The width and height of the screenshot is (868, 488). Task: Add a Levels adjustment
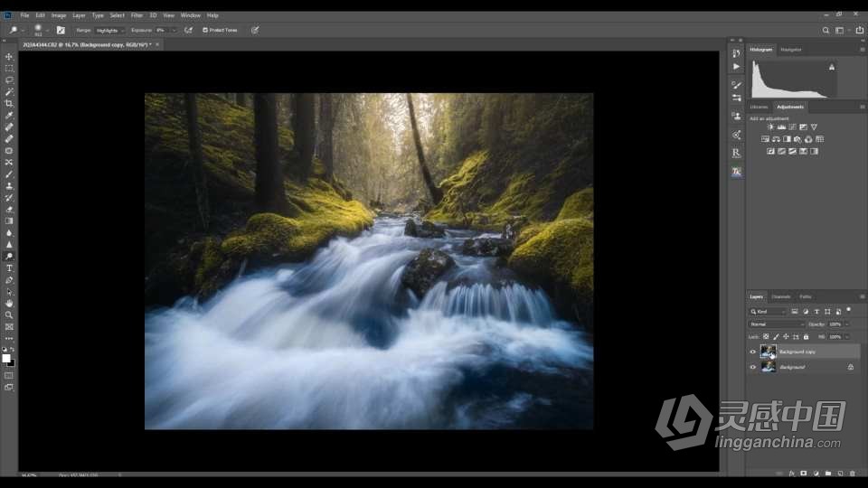pyautogui.click(x=781, y=127)
